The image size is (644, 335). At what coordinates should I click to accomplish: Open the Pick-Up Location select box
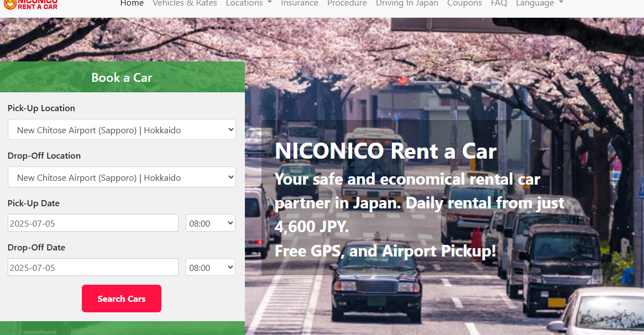[122, 130]
